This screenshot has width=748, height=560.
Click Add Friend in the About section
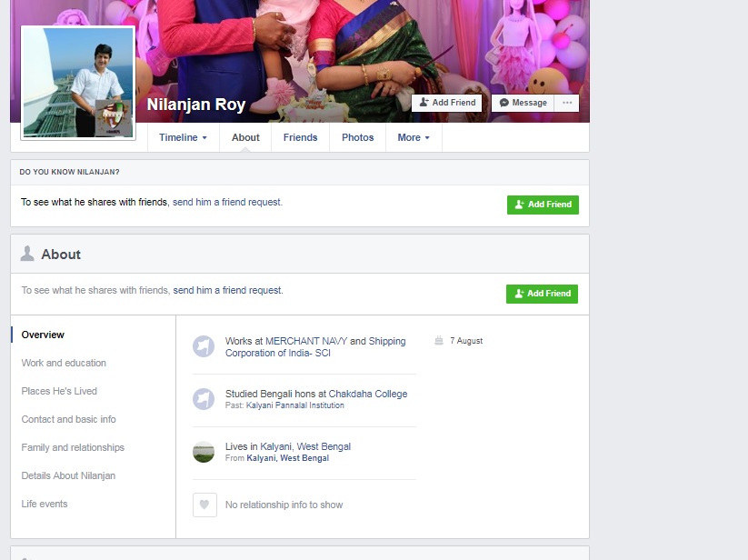tap(542, 294)
